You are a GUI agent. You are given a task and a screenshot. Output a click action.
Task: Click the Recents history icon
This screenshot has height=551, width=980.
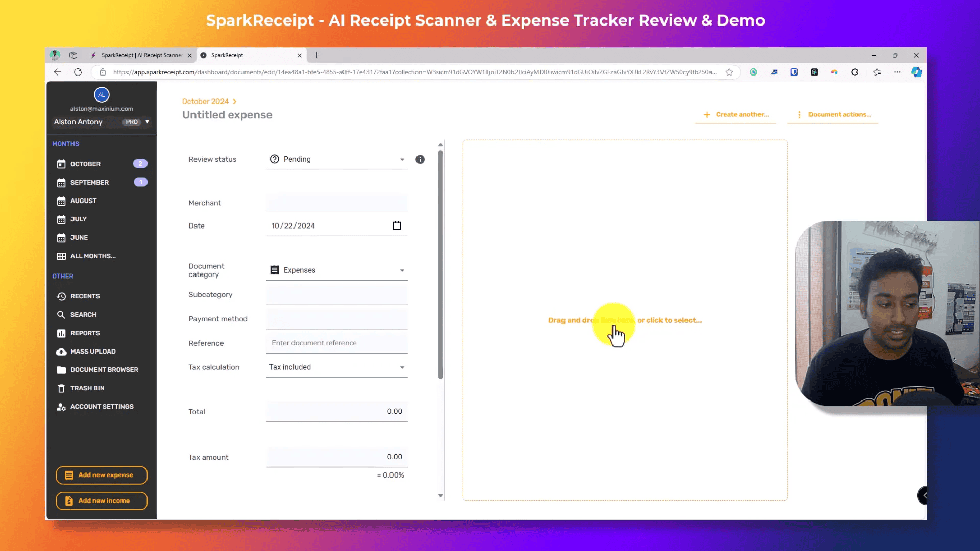pyautogui.click(x=61, y=296)
